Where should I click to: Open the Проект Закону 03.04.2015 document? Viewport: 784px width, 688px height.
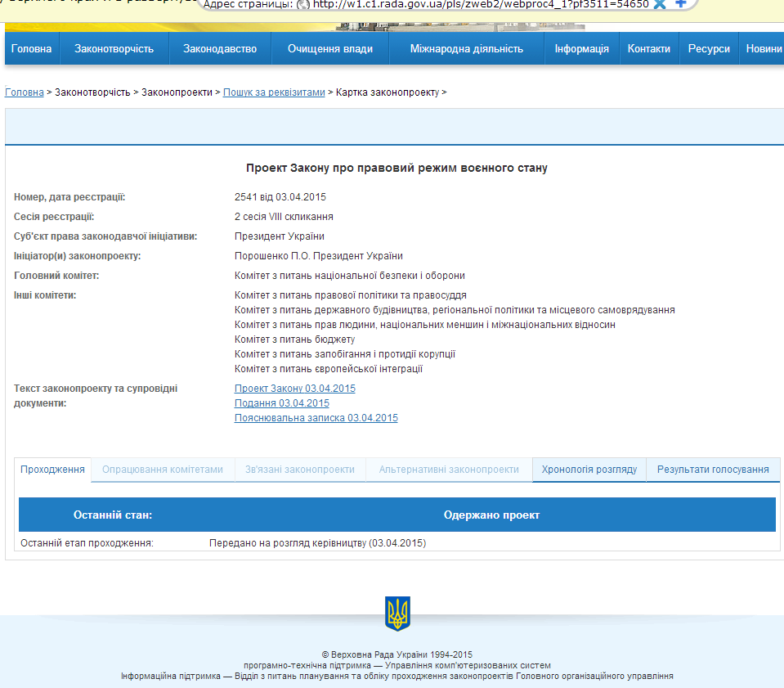295,389
